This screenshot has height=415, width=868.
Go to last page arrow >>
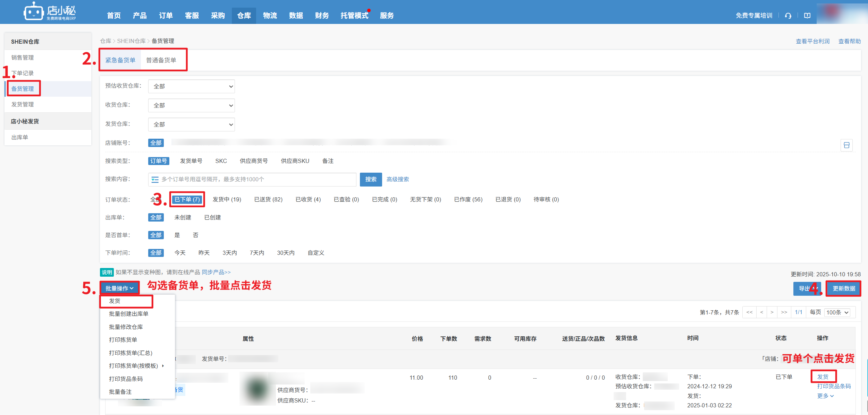pyautogui.click(x=784, y=312)
